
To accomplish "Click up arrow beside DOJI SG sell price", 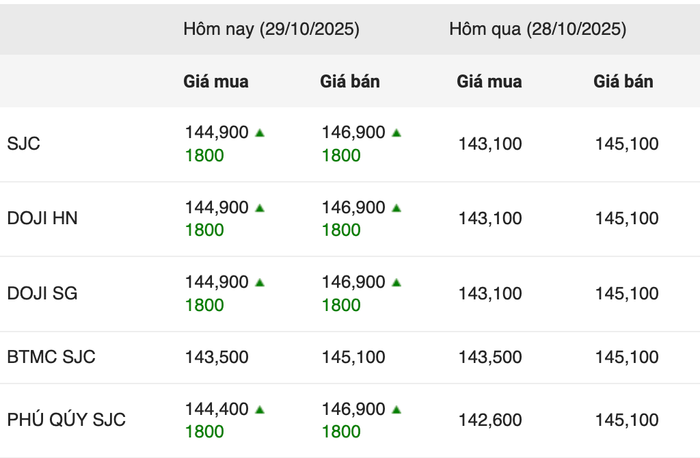I will [397, 283].
